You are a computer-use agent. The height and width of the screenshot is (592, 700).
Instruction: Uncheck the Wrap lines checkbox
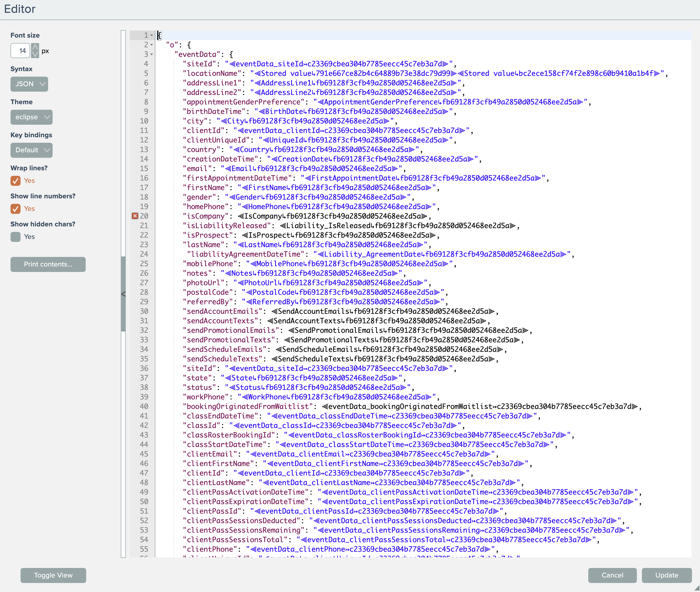click(16, 181)
